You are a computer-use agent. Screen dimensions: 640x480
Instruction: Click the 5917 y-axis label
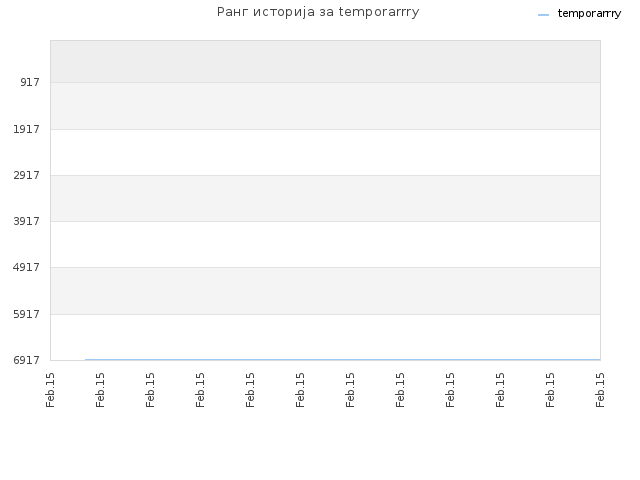coord(26,314)
